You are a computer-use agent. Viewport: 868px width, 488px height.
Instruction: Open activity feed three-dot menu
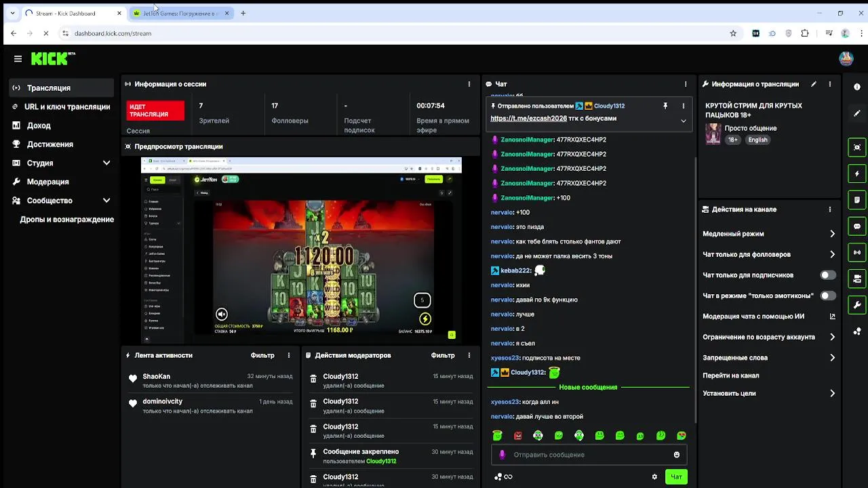tap(289, 355)
